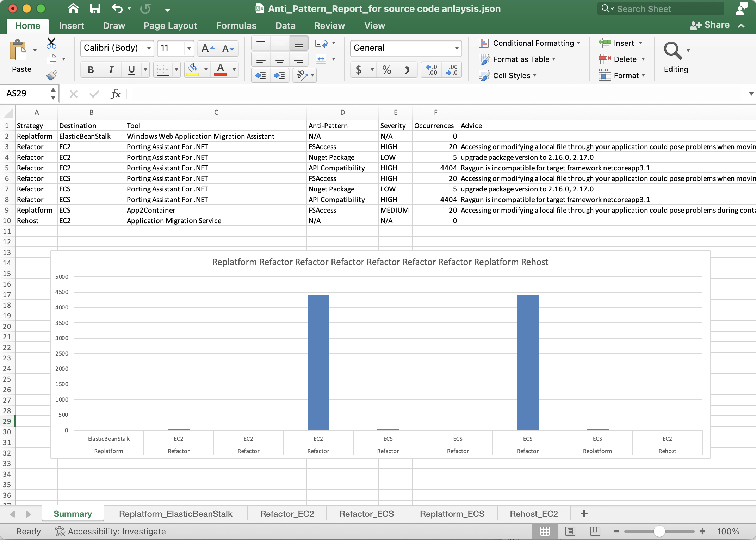
Task: Open the General number format dropdown
Action: click(x=456, y=48)
